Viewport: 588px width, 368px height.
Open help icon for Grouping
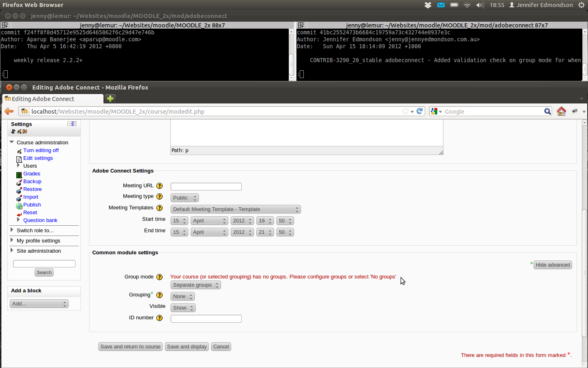tap(160, 295)
